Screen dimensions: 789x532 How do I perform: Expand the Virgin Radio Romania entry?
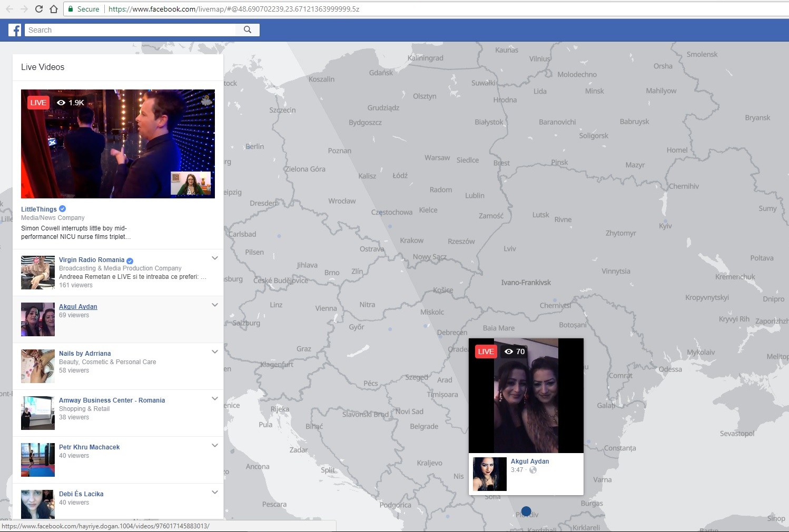tap(214, 258)
